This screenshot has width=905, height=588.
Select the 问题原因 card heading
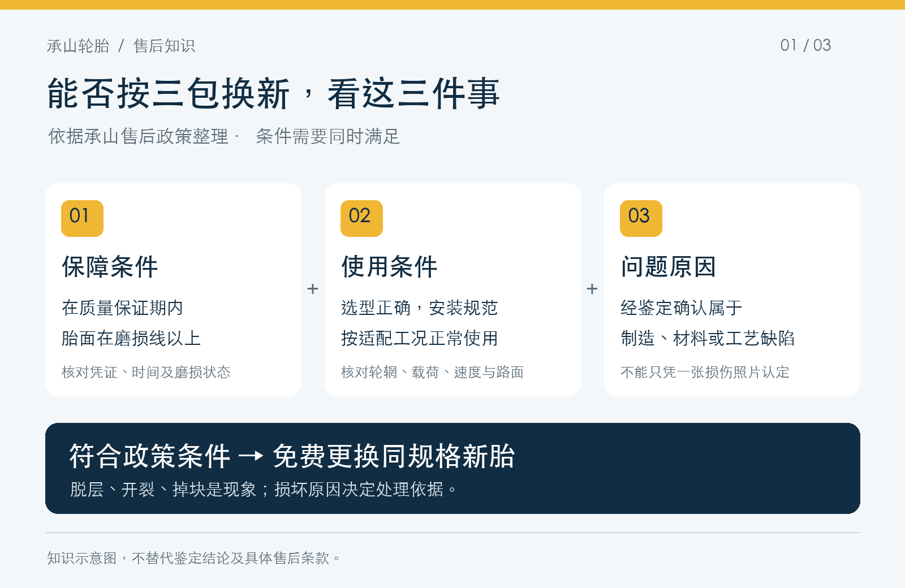tap(669, 267)
